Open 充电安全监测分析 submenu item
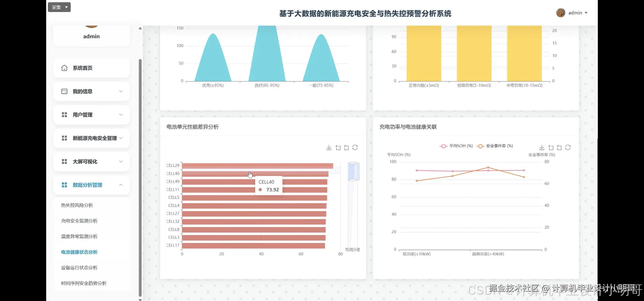The image size is (644, 301). [x=79, y=221]
